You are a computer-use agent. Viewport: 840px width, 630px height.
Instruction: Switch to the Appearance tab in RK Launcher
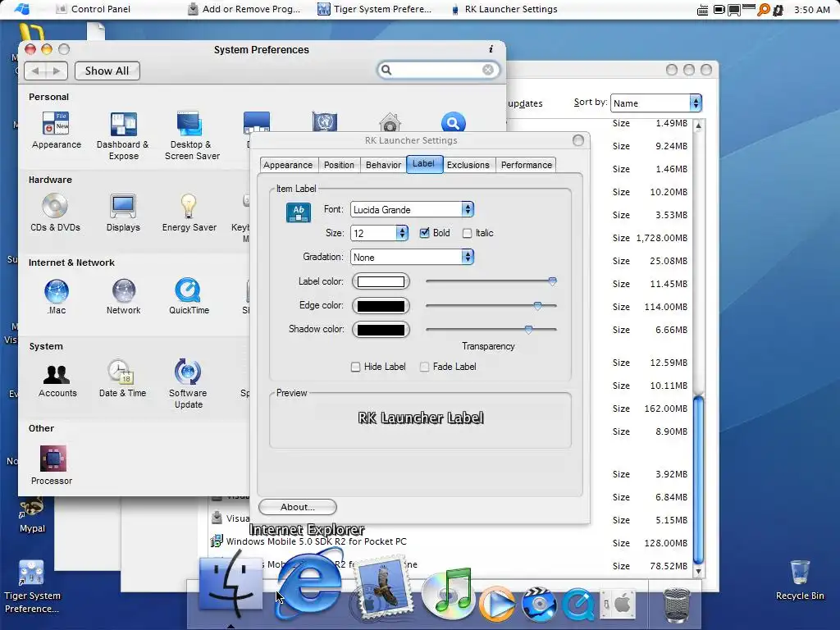click(288, 165)
